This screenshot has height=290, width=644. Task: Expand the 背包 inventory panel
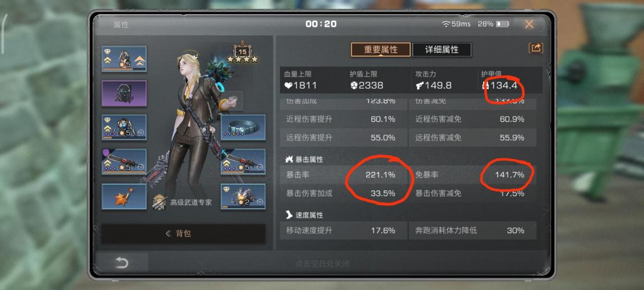pos(183,234)
